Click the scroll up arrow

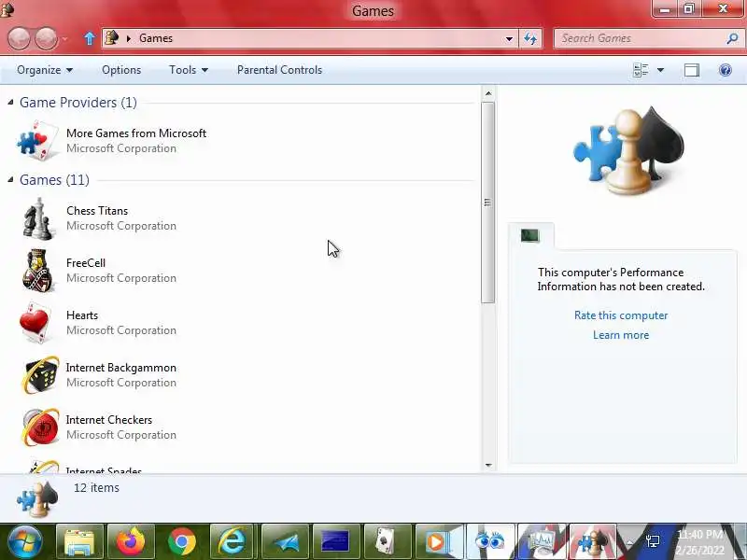point(488,93)
